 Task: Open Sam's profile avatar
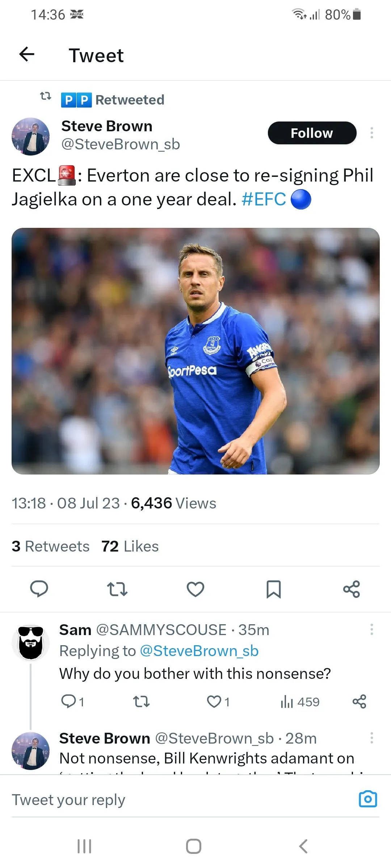point(31,642)
